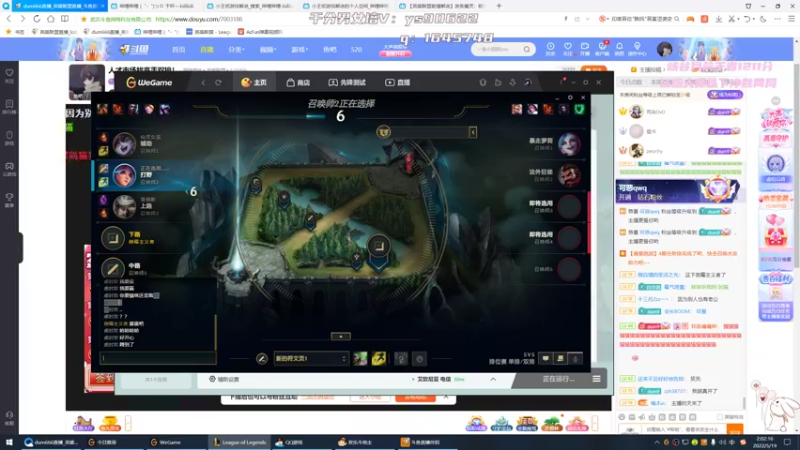Click the 上路 top lane summoner portrait
This screenshot has height=450, width=800.
(124, 206)
